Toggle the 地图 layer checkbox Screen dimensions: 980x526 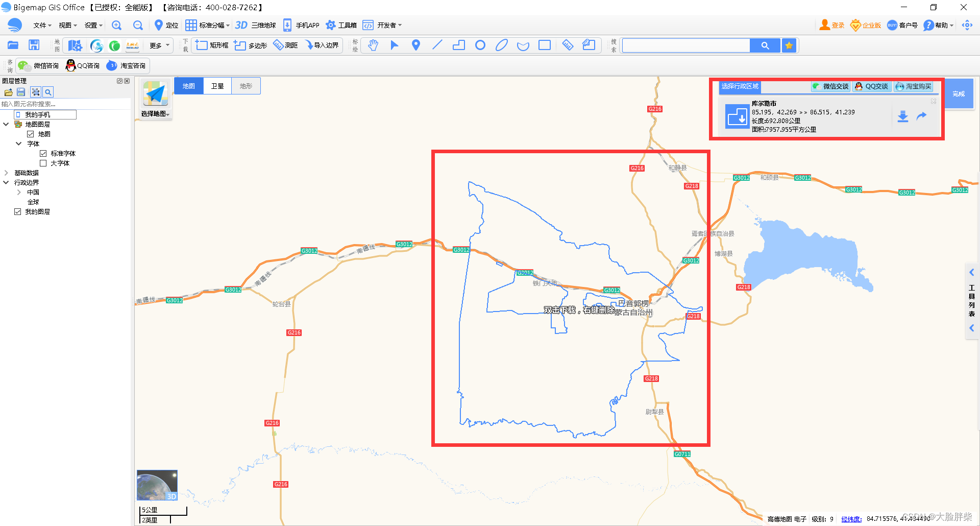[30, 134]
